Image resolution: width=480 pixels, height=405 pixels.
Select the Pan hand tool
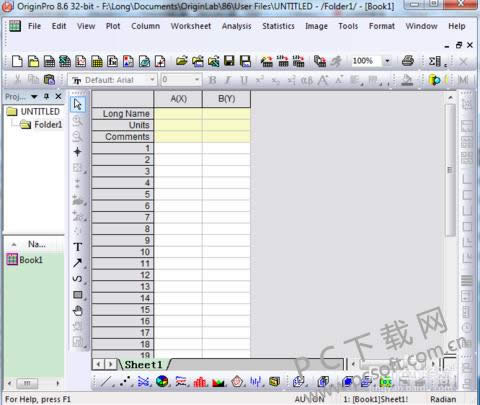click(x=77, y=311)
